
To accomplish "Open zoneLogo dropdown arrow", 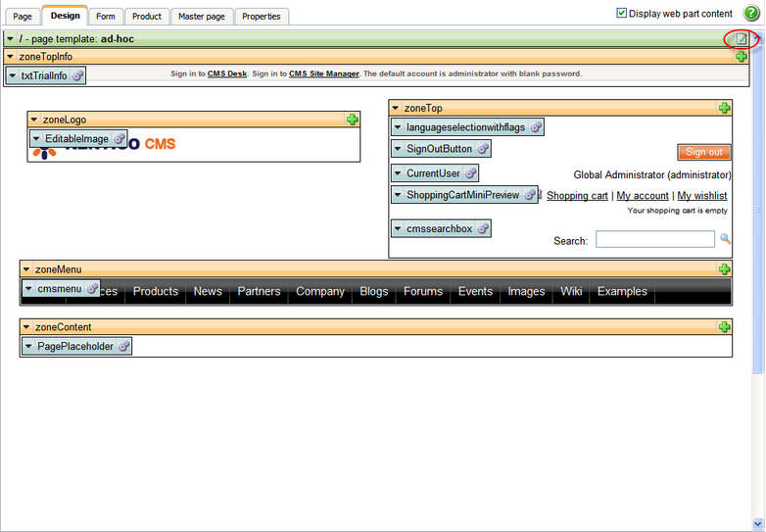I will (x=33, y=120).
